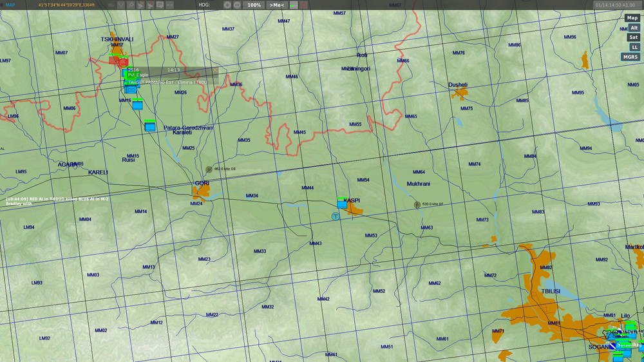Click the circled T marker southwest of Kaspi
644x362 pixels.
pyautogui.click(x=336, y=216)
